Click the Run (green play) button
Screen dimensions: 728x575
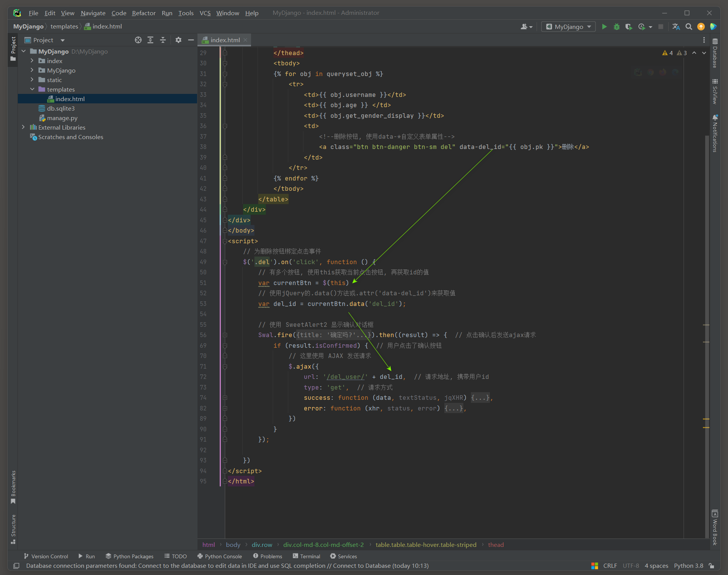604,27
